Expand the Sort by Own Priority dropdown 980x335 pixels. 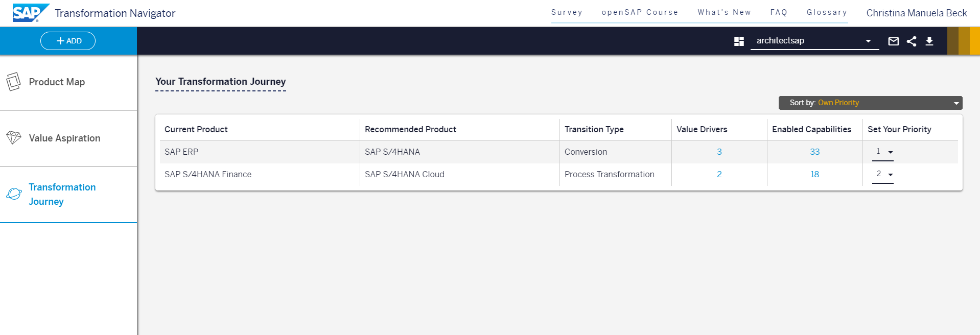(x=870, y=103)
